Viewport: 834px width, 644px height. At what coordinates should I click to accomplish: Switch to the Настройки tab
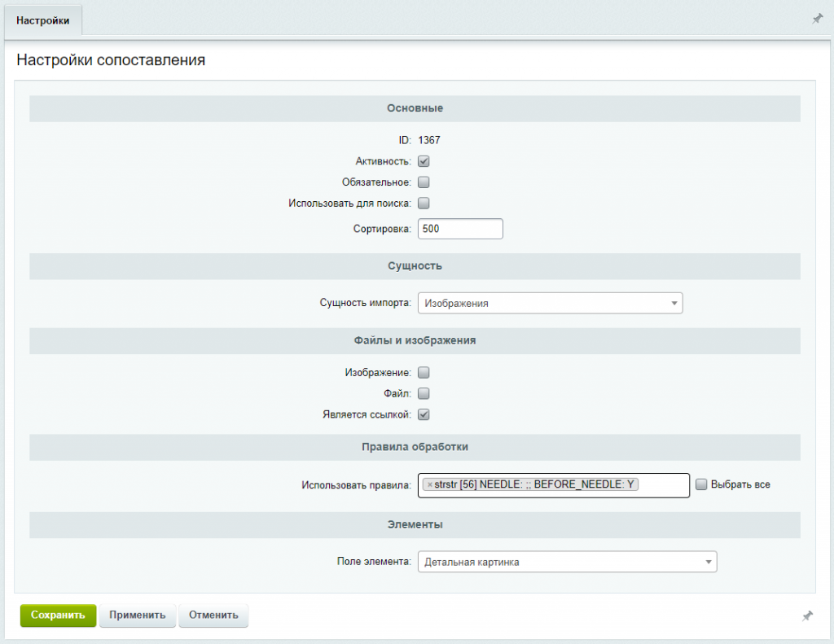pos(42,20)
